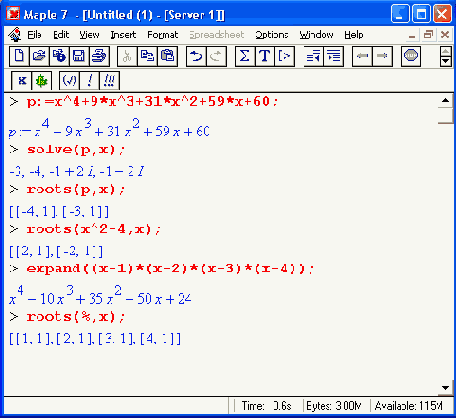The height and width of the screenshot is (418, 456).
Task: Insert Maple input with Sigma icon
Action: 245,56
